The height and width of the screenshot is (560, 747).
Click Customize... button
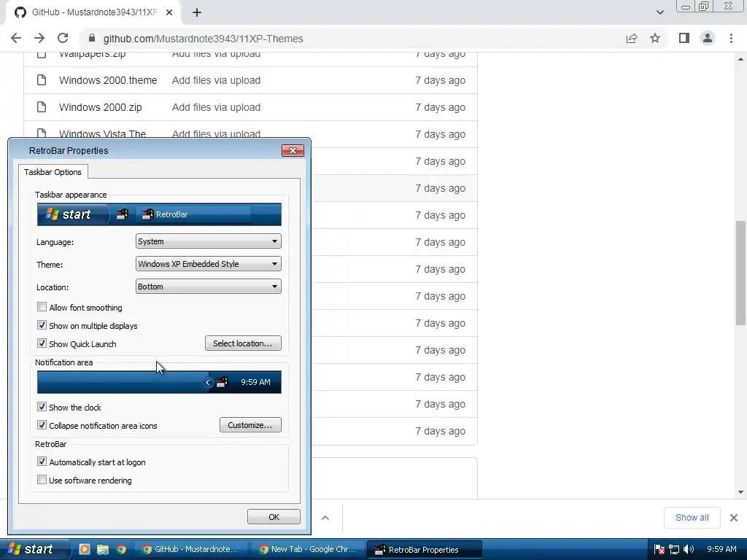point(250,425)
